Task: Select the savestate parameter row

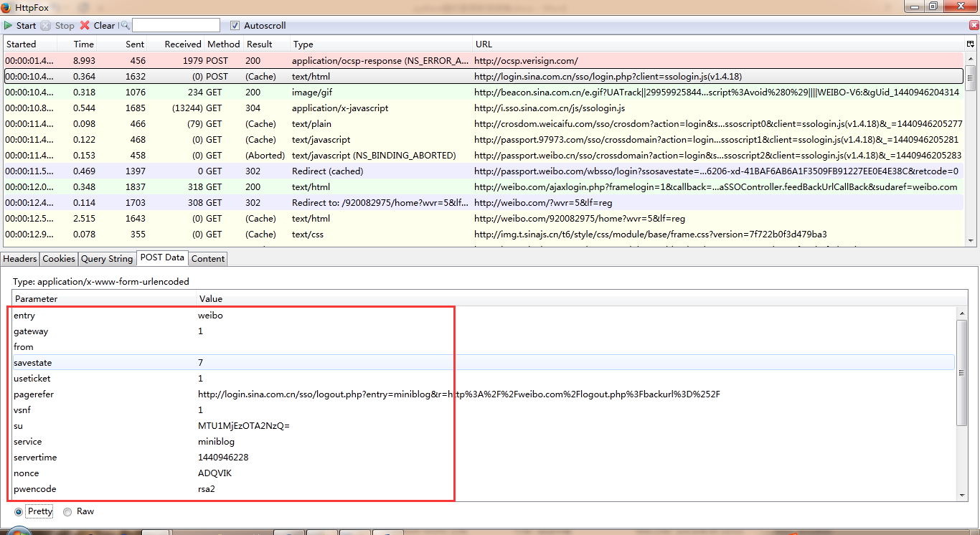Action: click(x=484, y=362)
